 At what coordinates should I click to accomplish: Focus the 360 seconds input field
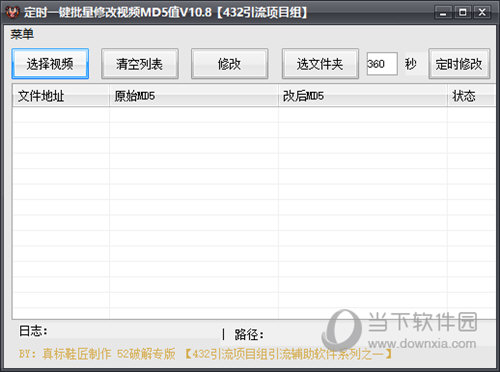382,64
